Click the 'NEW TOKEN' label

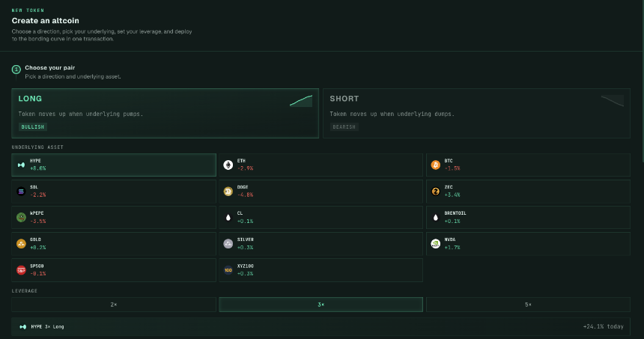pos(28,10)
